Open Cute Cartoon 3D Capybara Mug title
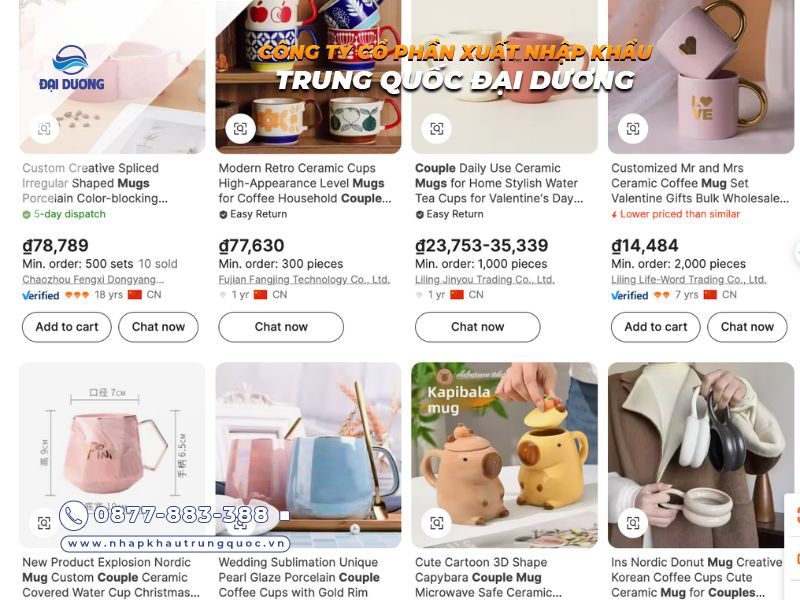Image resolution: width=800 pixels, height=600 pixels. 488,578
